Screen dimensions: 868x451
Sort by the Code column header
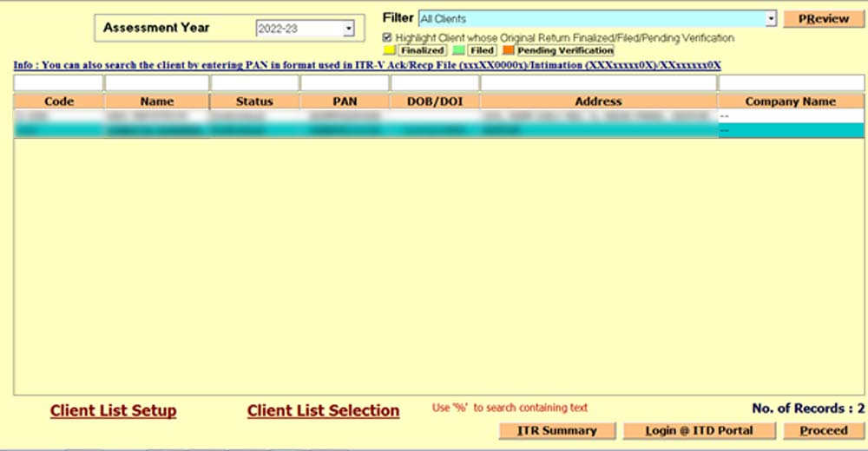pyautogui.click(x=58, y=101)
